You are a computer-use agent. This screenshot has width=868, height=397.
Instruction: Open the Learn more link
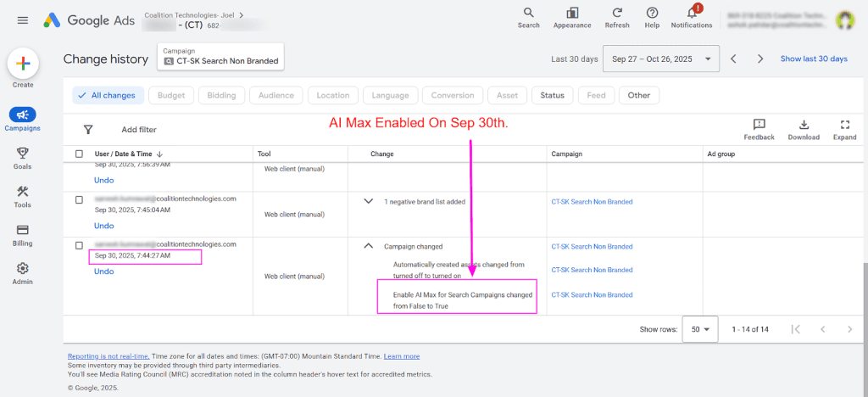401,356
